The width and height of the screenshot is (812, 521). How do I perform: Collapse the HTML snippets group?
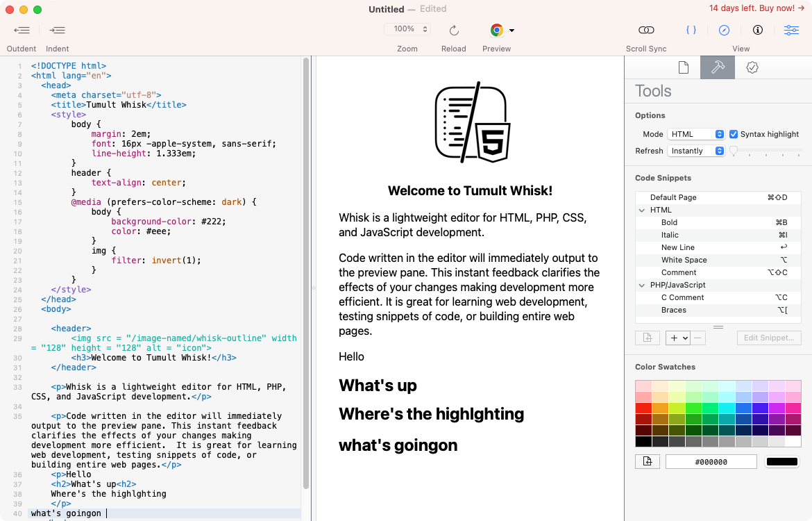point(642,210)
